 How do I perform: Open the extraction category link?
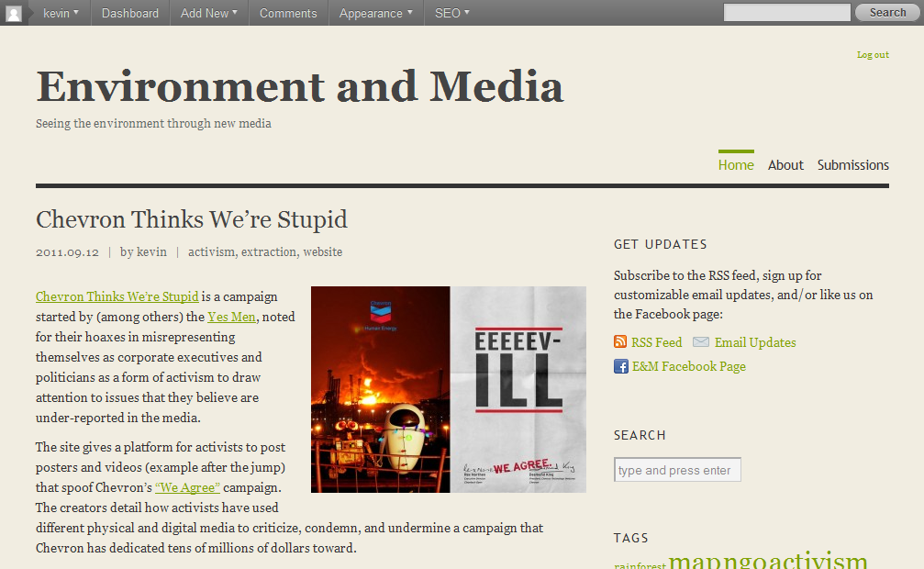(269, 251)
